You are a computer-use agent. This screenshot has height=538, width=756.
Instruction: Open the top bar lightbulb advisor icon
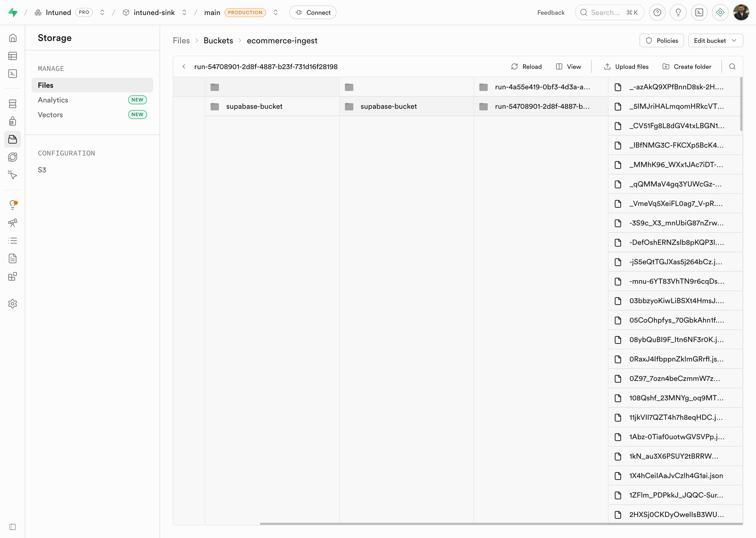click(x=678, y=12)
